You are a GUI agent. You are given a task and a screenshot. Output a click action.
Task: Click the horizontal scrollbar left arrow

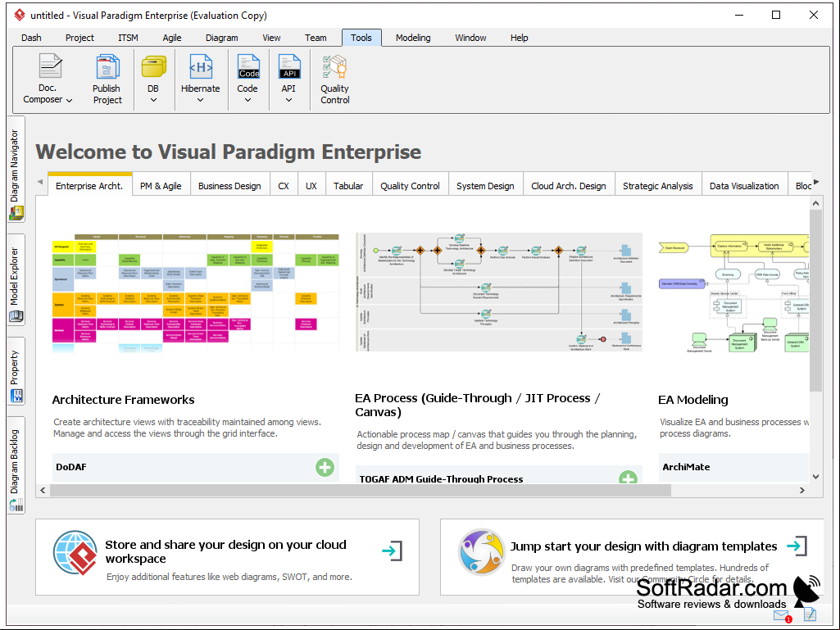click(43, 490)
